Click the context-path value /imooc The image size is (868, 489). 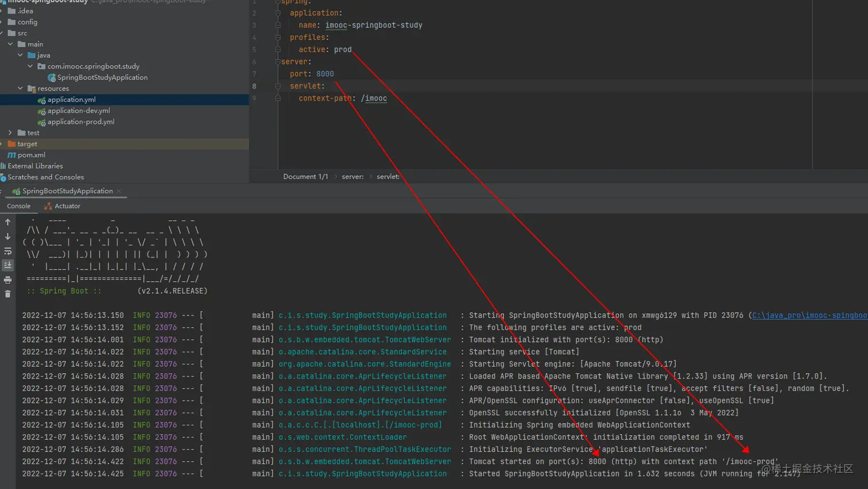click(x=374, y=98)
